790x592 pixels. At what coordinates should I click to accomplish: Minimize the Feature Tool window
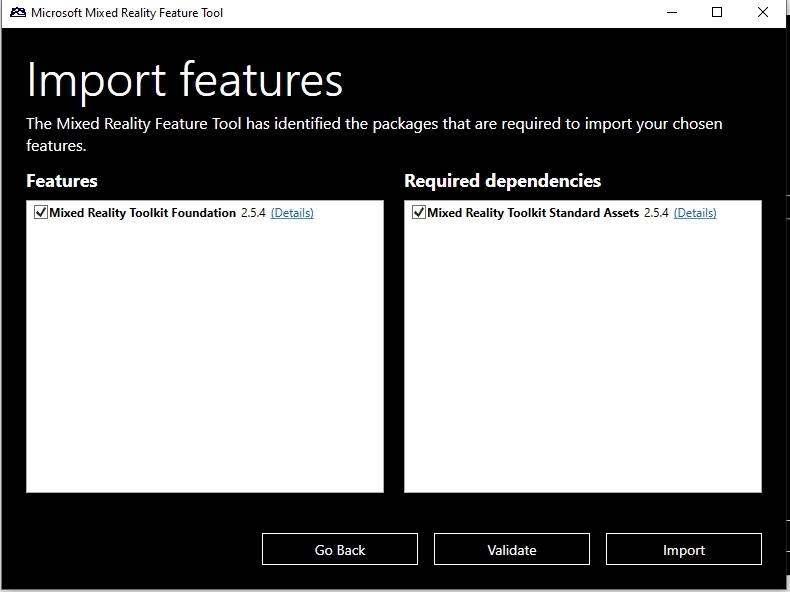tap(672, 13)
